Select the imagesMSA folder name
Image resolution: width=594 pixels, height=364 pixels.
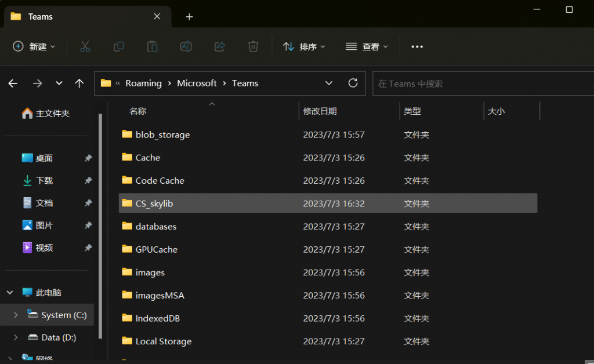(160, 296)
